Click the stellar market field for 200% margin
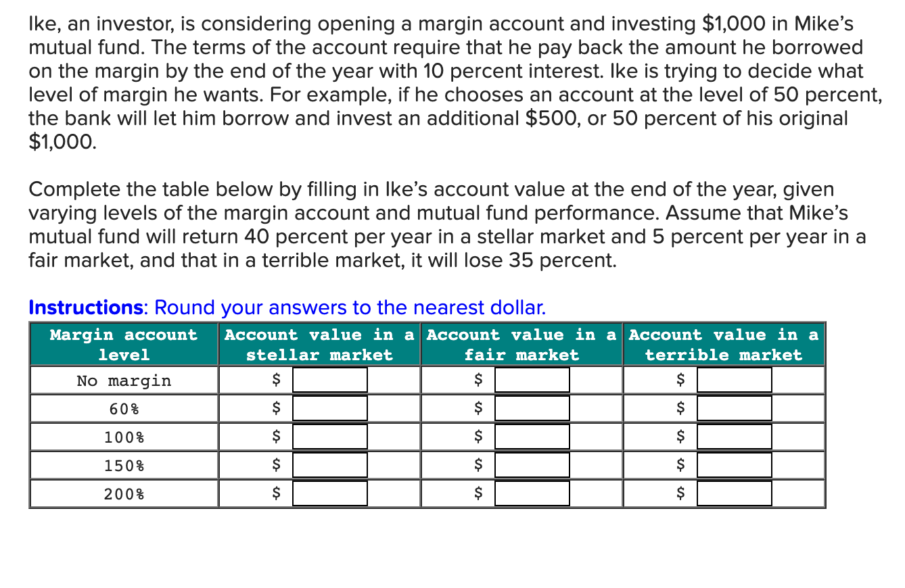This screenshot has width=905, height=588. [x=329, y=493]
